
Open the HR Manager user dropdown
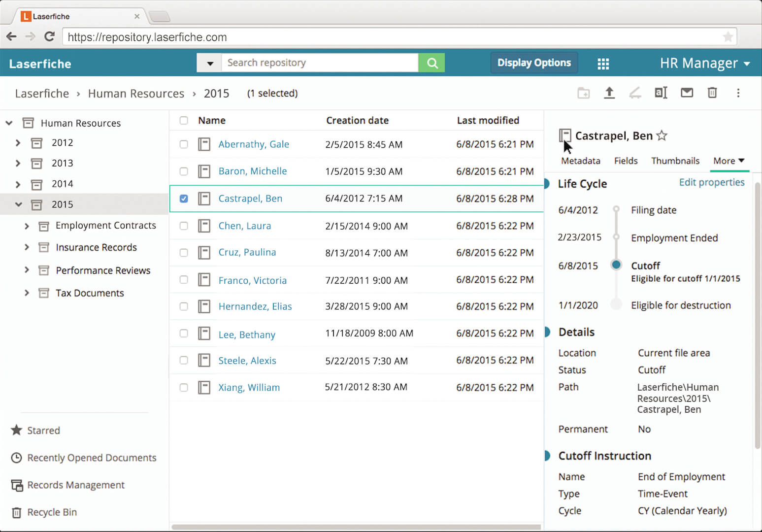click(x=704, y=63)
